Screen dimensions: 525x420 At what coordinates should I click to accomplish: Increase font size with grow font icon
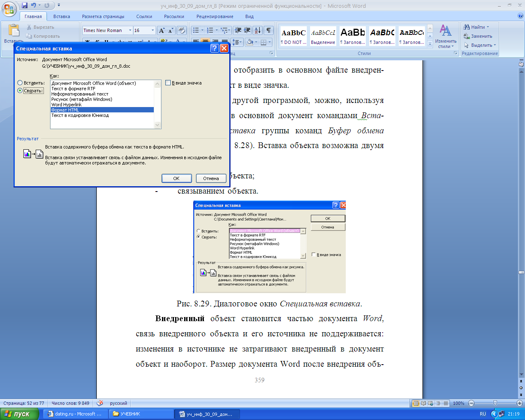pyautogui.click(x=162, y=30)
